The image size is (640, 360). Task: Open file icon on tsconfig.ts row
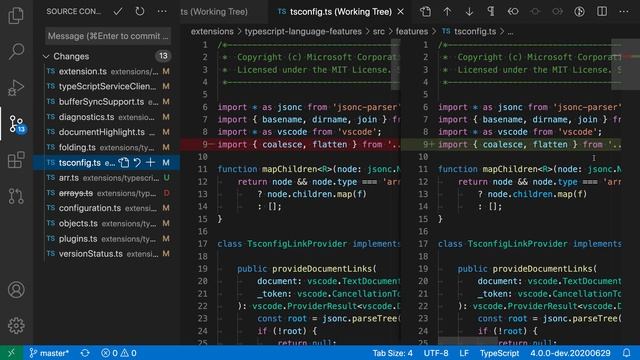point(124,162)
